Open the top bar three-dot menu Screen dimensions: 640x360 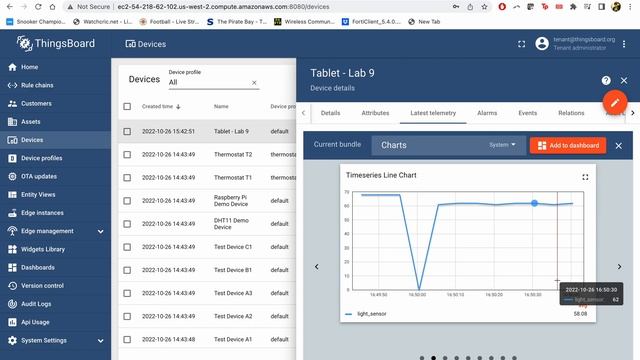coord(624,44)
